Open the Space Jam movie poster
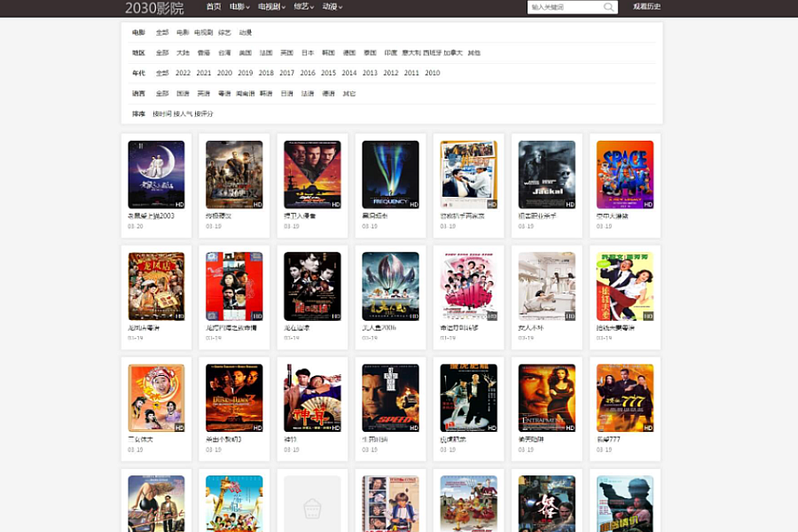This screenshot has height=532, width=798. click(624, 175)
